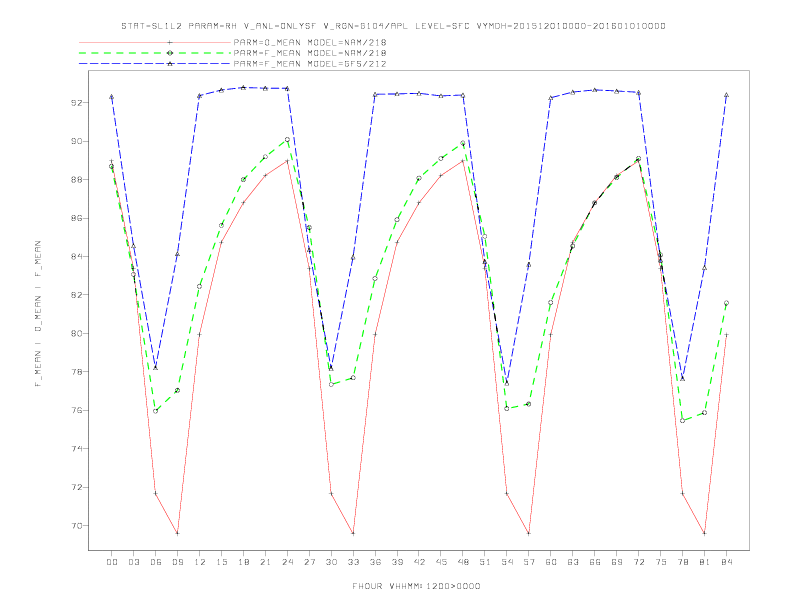Viewport: 792px width, 612px height.
Task: Click the blue GFS triangle marker at hour 84
Action: click(x=726, y=95)
